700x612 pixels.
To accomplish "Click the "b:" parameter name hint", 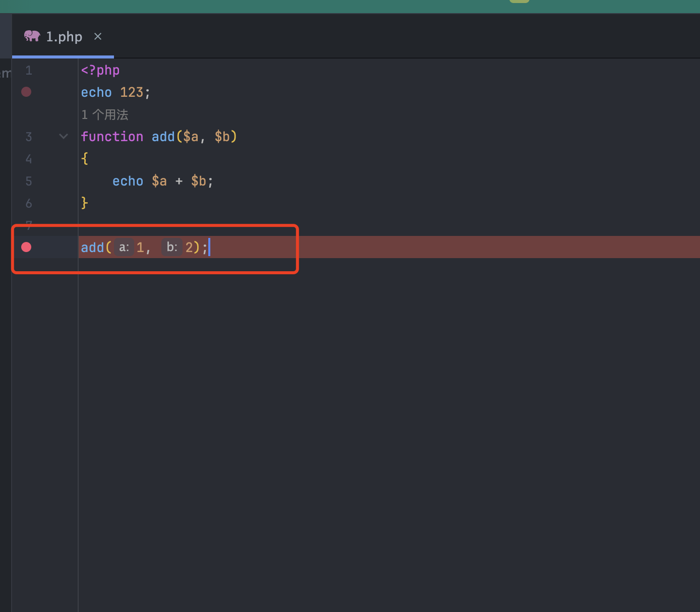I will pyautogui.click(x=171, y=248).
